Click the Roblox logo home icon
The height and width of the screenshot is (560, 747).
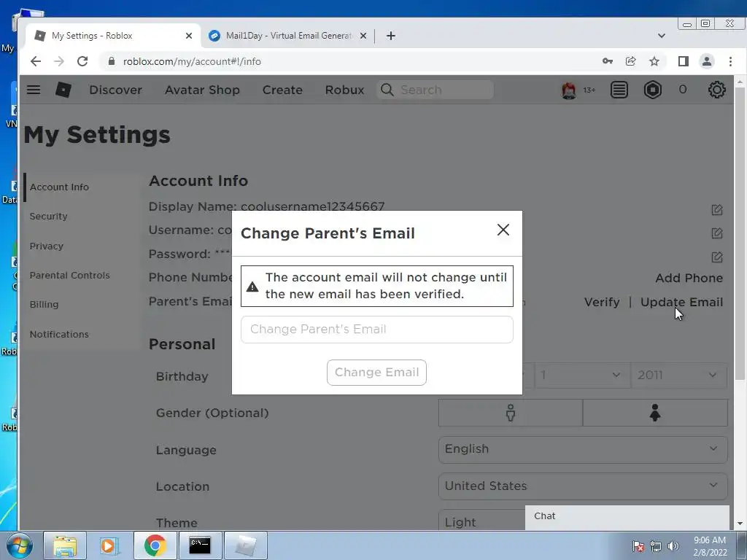pos(63,90)
